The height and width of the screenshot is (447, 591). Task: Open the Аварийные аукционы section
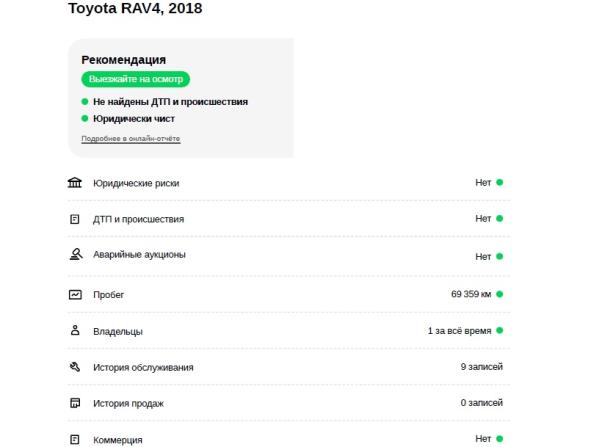[139, 255]
